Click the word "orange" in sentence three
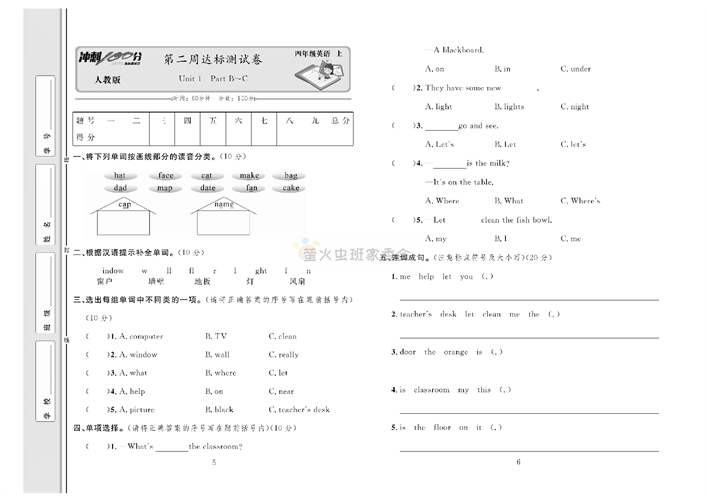The image size is (707, 500). click(455, 352)
